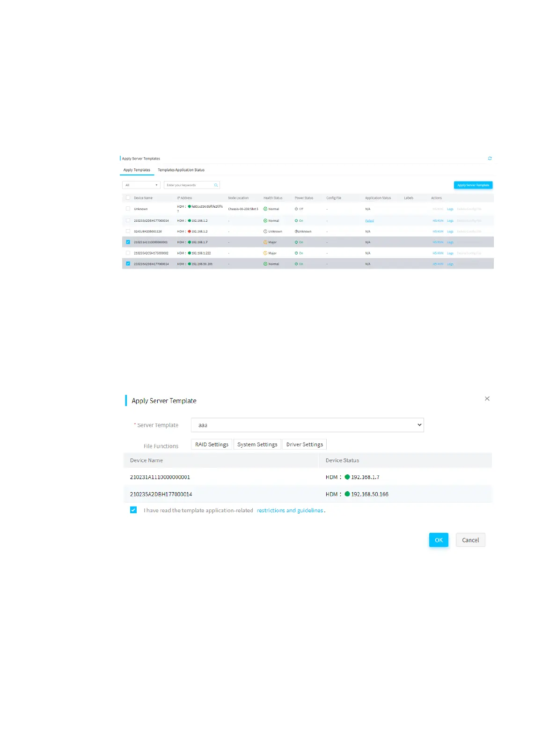Switch to Templates Application Status tab
Viewport: 557px width, 756px height.
click(x=181, y=170)
